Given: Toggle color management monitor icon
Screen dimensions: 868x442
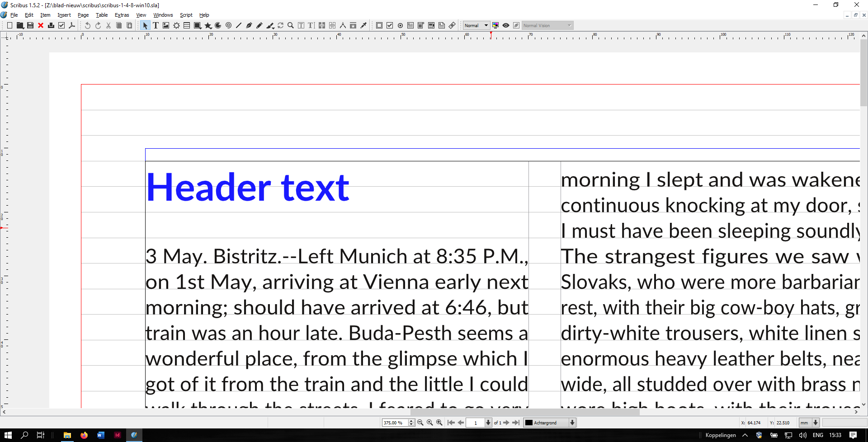Looking at the screenshot, I should [495, 26].
